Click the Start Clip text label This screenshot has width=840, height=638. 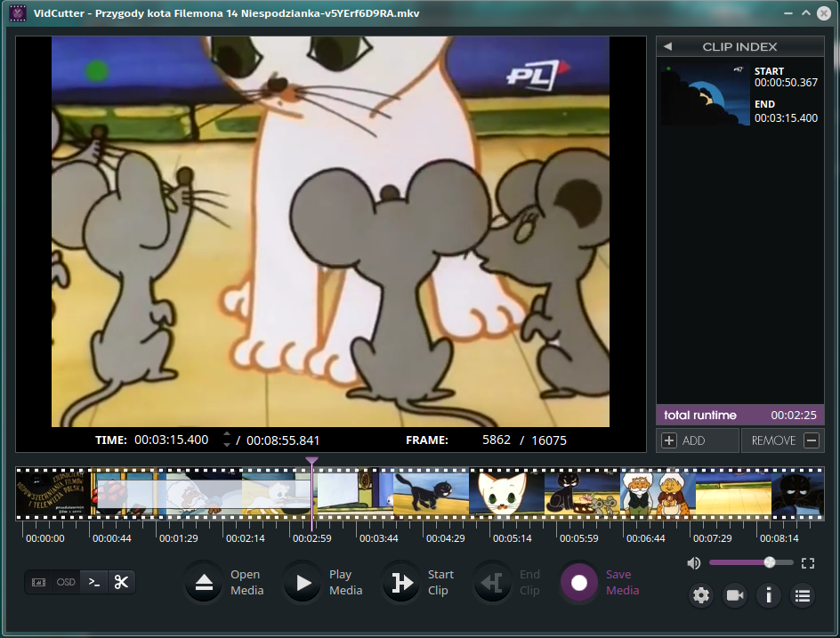pos(440,582)
